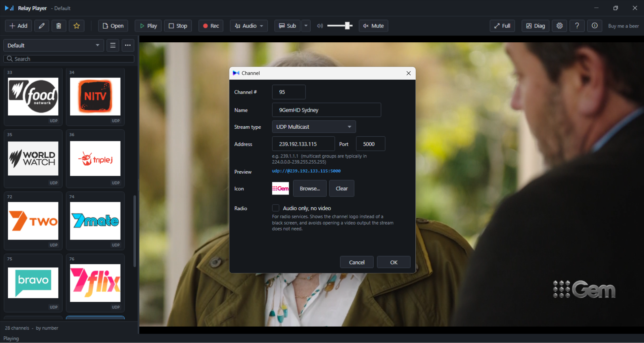644x343 pixels.
Task: Start recording with the Rec button
Action: tap(211, 26)
